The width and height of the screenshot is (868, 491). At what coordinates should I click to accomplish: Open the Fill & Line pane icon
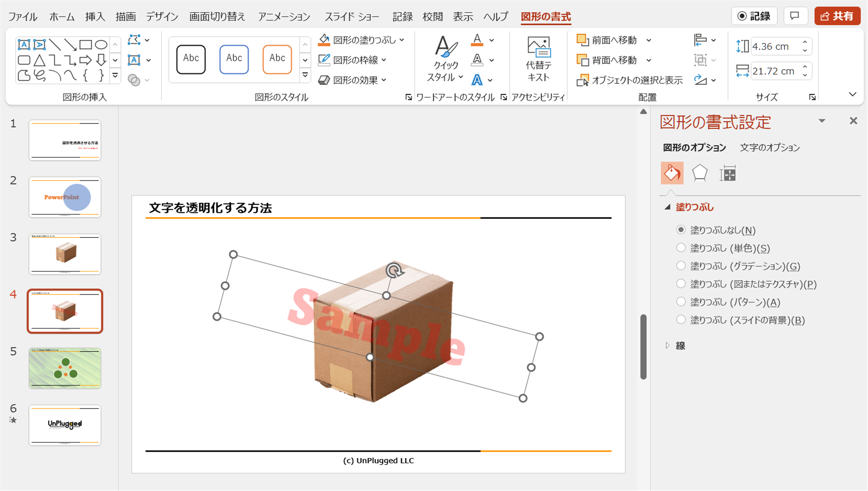(672, 173)
